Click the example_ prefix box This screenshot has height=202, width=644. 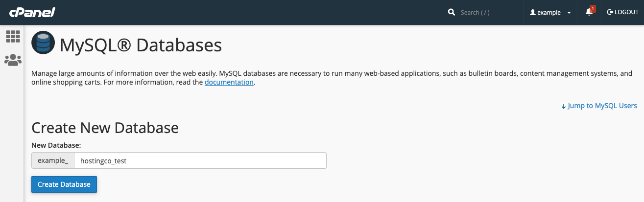(53, 160)
